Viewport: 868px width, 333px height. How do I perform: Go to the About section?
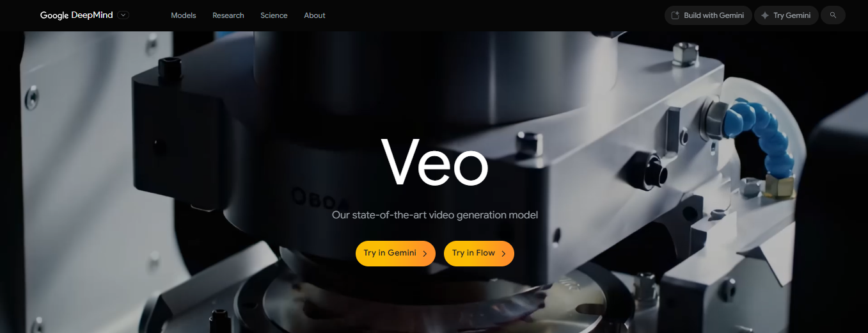pyautogui.click(x=315, y=15)
